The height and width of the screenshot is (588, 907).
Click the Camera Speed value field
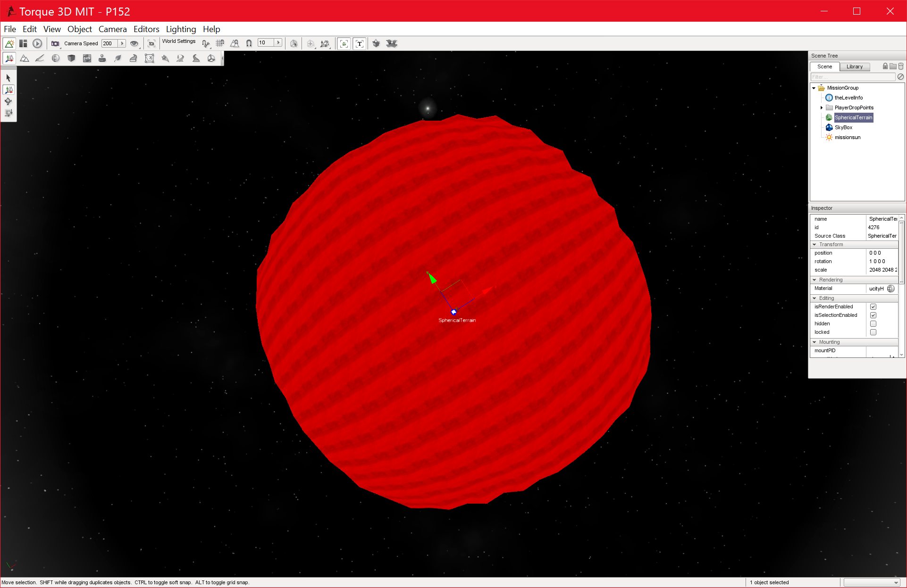(x=110, y=43)
